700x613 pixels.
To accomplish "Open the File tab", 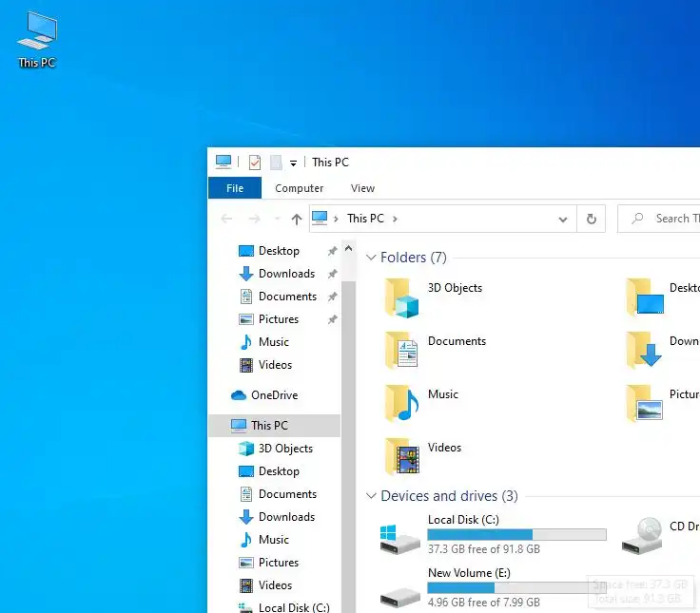I will click(235, 188).
